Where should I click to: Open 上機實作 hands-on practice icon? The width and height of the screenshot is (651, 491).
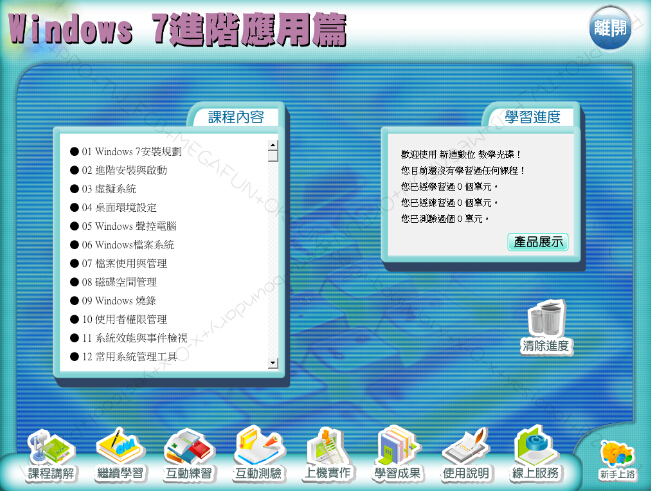click(327, 454)
